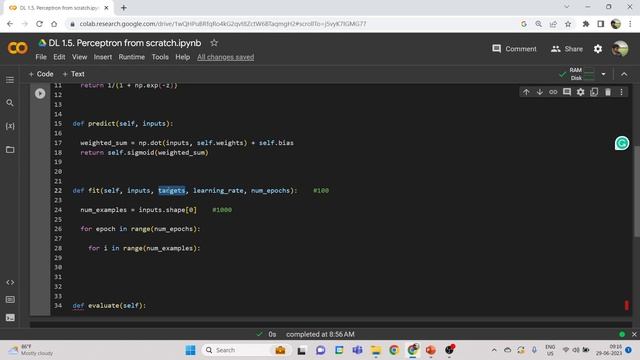Open the Edit menu
The height and width of the screenshot is (360, 640).
point(59,57)
